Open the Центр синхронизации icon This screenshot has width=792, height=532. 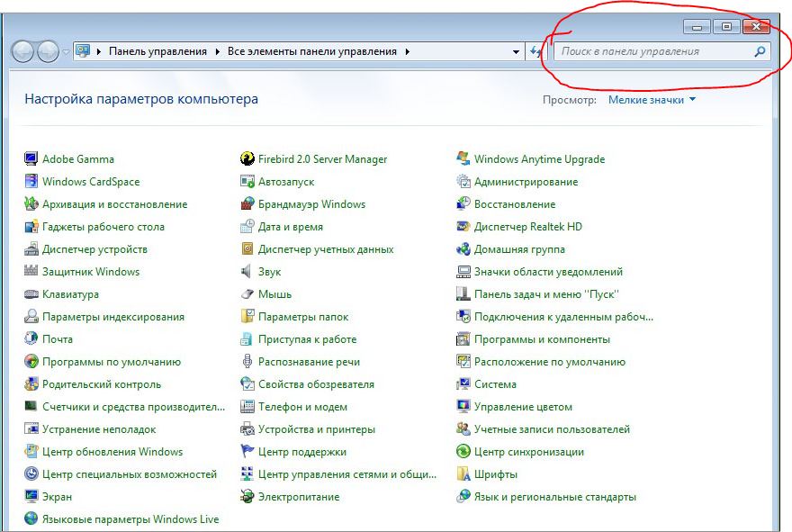coord(463,452)
